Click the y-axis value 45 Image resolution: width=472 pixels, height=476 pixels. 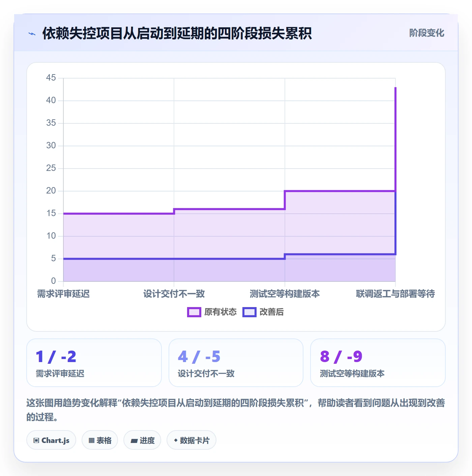(x=51, y=78)
